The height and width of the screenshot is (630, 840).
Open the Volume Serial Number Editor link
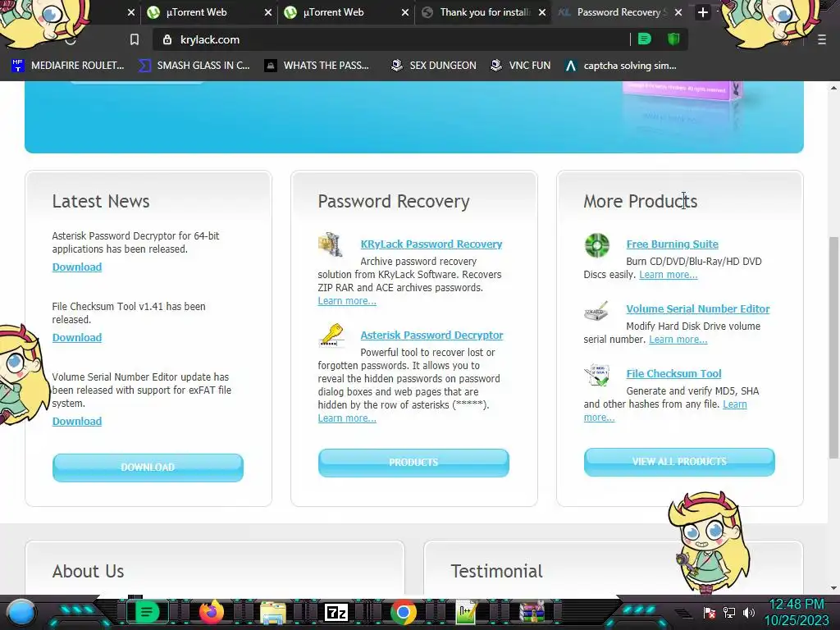(x=698, y=308)
